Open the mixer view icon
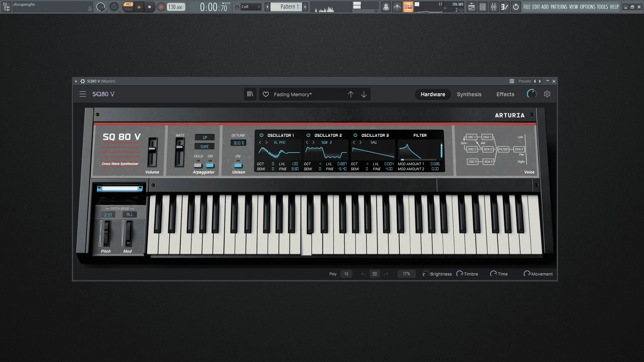 [494, 7]
